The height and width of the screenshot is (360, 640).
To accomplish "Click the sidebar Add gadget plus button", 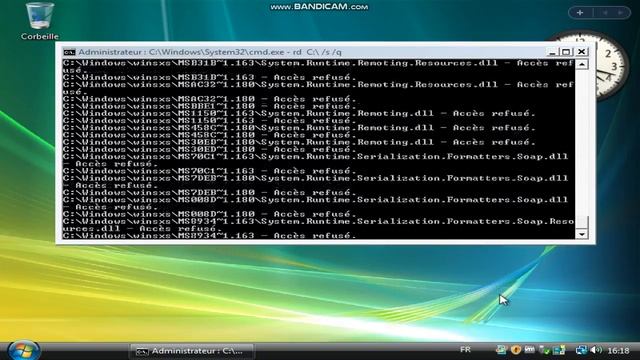I will pyautogui.click(x=580, y=13).
